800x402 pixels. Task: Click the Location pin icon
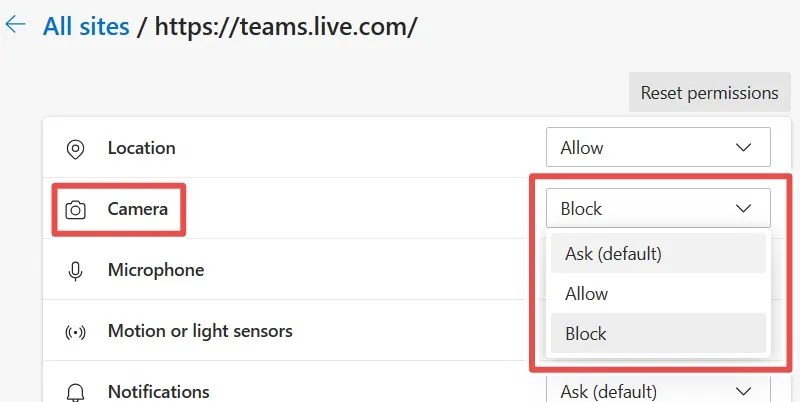(x=75, y=148)
